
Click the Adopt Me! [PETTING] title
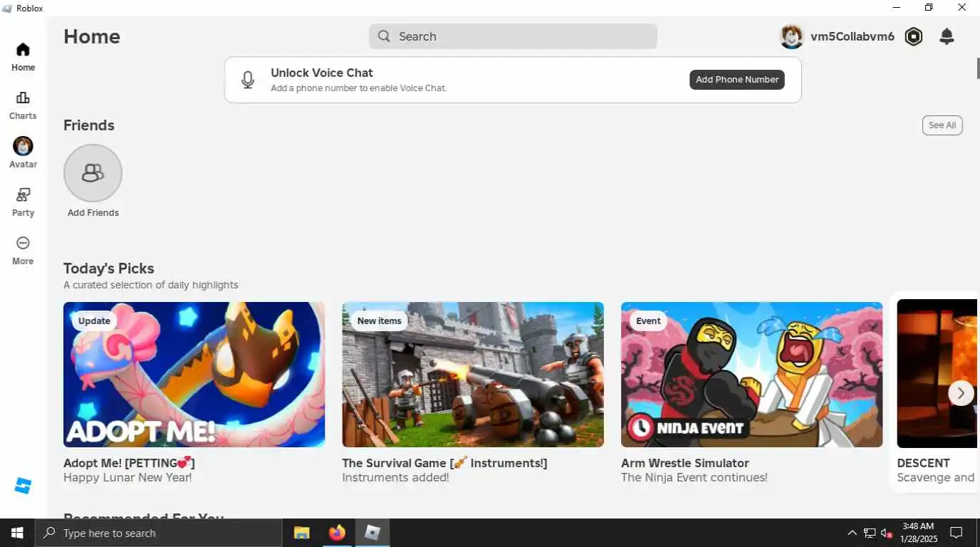pos(129,463)
